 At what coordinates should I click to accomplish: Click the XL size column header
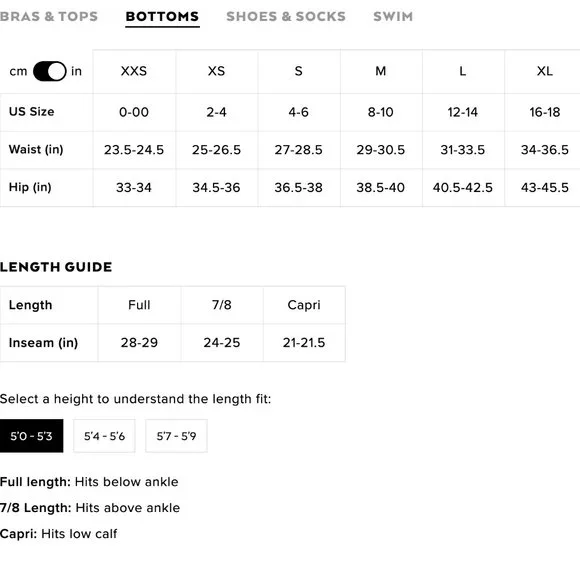click(544, 71)
